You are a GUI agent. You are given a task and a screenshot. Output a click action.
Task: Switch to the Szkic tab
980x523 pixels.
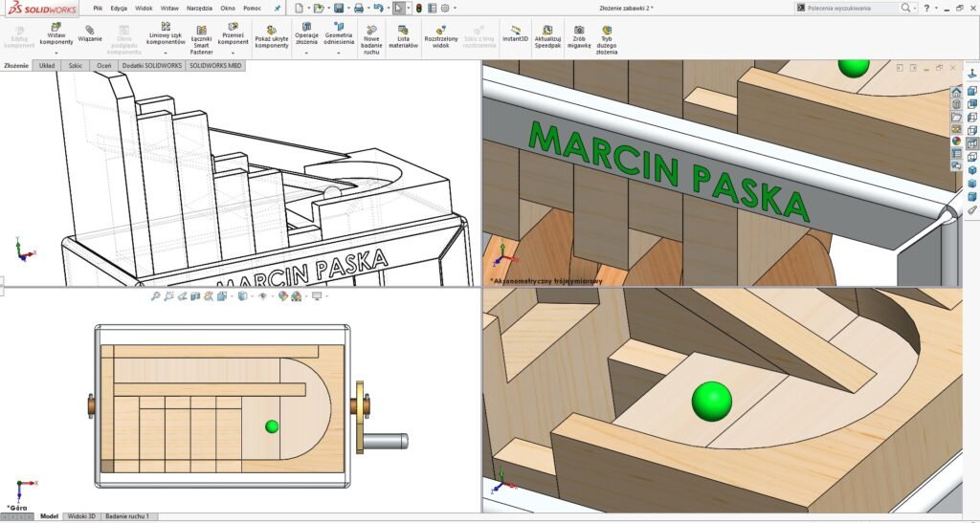tap(76, 66)
